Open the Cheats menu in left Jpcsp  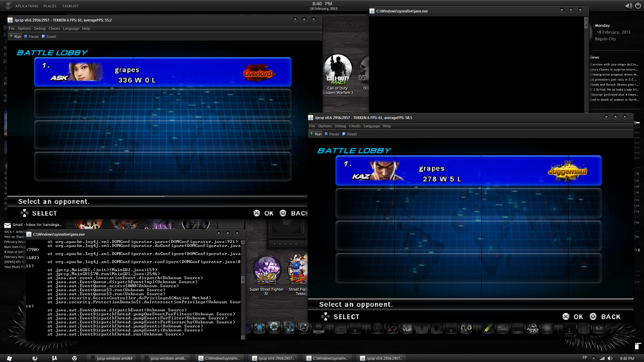[54, 28]
